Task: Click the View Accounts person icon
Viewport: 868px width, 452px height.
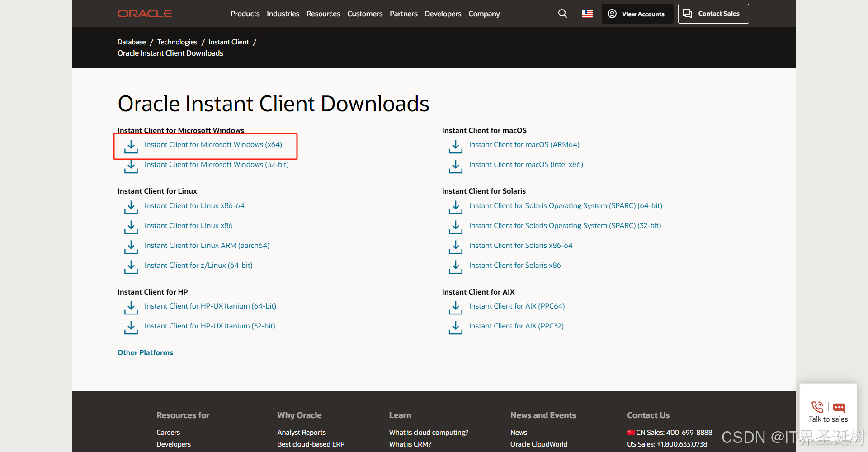Action: click(x=612, y=14)
